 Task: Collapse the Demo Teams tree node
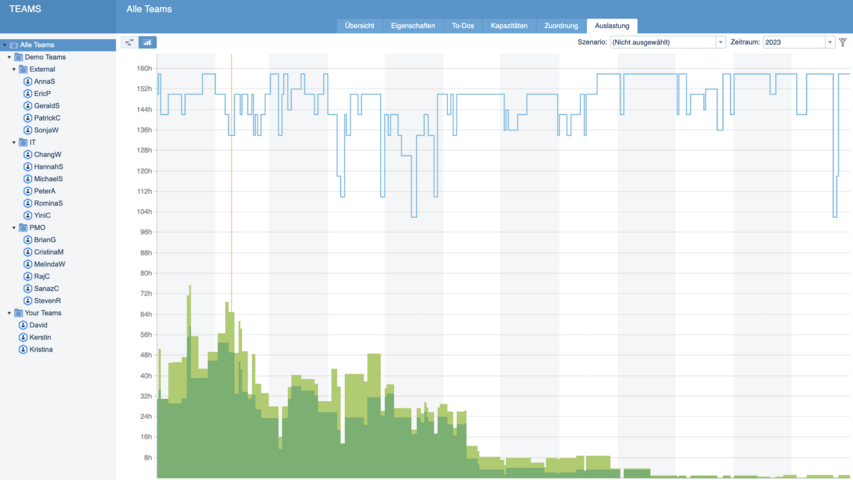point(9,58)
